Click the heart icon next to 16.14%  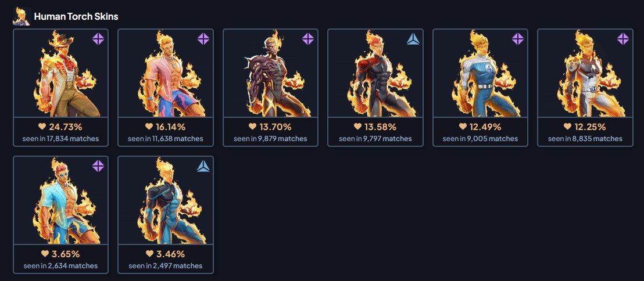click(x=149, y=127)
